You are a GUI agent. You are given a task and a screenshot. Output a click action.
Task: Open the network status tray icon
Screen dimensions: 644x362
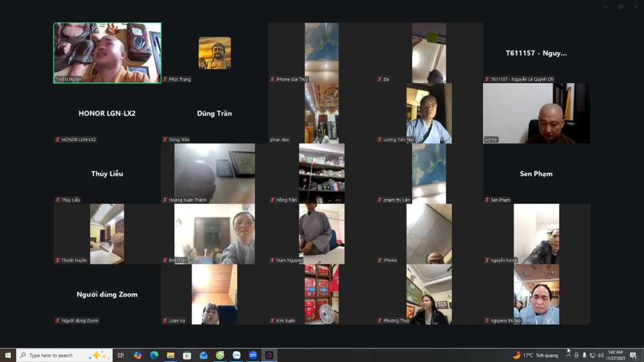(592, 356)
